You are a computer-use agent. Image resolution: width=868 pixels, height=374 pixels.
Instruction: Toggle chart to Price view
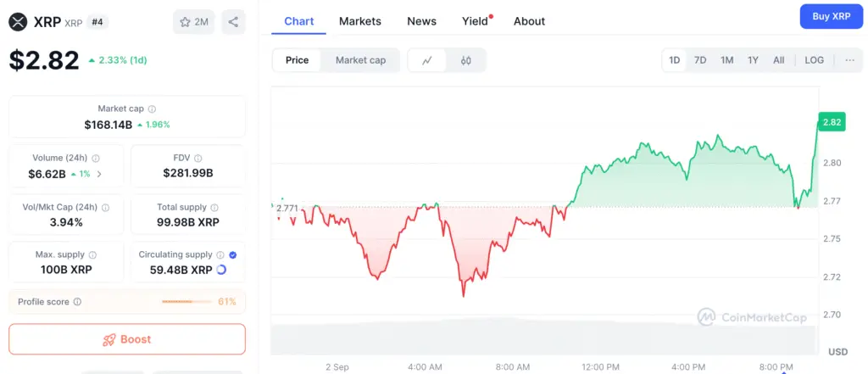coord(297,60)
